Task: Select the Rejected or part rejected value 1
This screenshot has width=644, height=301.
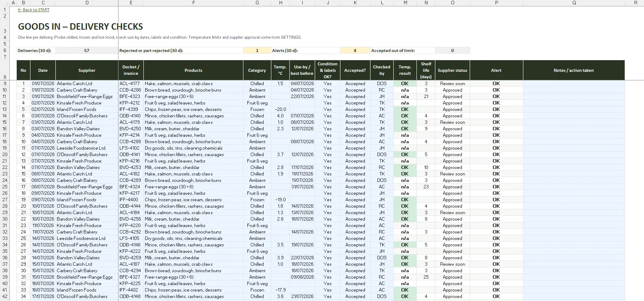Action: click(257, 50)
